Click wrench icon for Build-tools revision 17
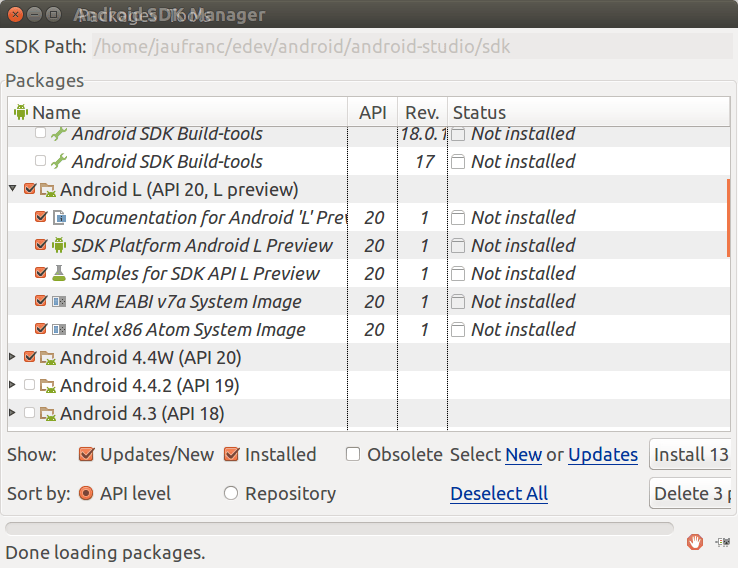 point(59,161)
